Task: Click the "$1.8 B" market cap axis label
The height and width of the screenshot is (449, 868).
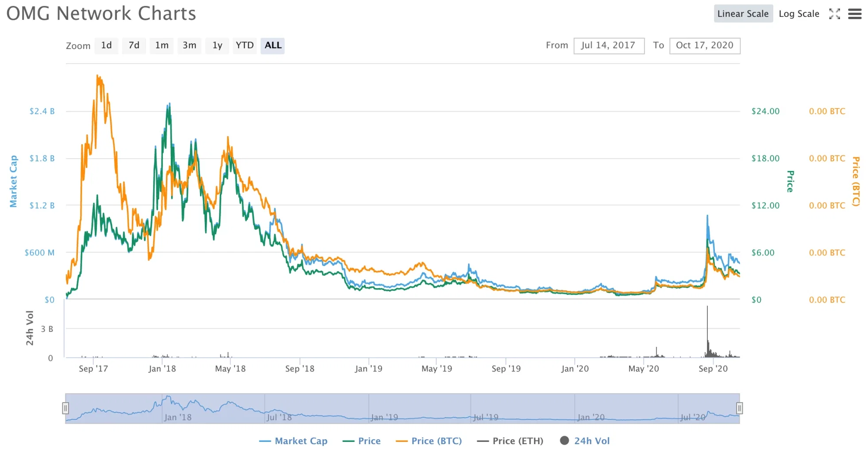Action: pyautogui.click(x=42, y=159)
